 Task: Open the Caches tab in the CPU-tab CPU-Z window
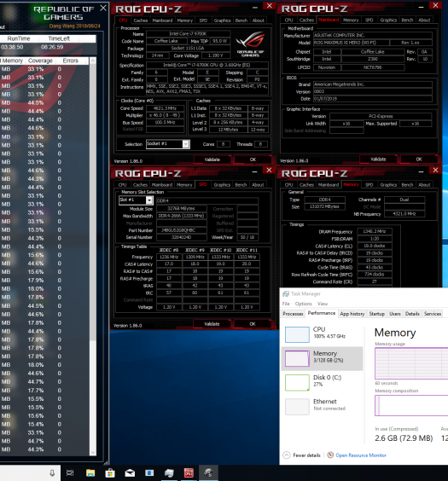(x=141, y=20)
